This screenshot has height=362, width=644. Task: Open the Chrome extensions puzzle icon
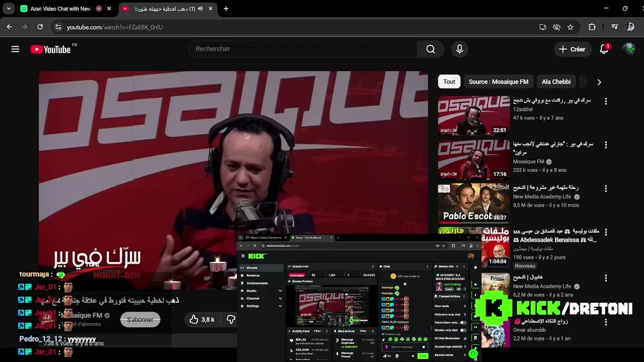click(x=592, y=27)
